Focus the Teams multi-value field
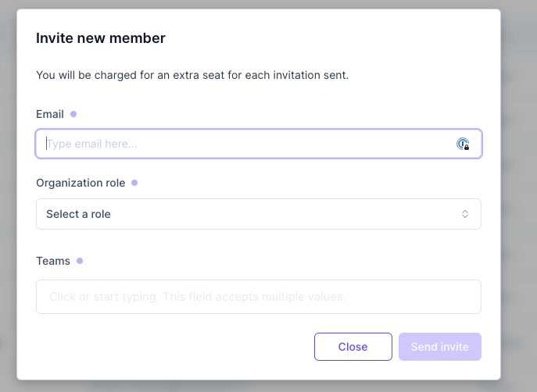Viewport: 537px width, 392px height. pos(258,297)
